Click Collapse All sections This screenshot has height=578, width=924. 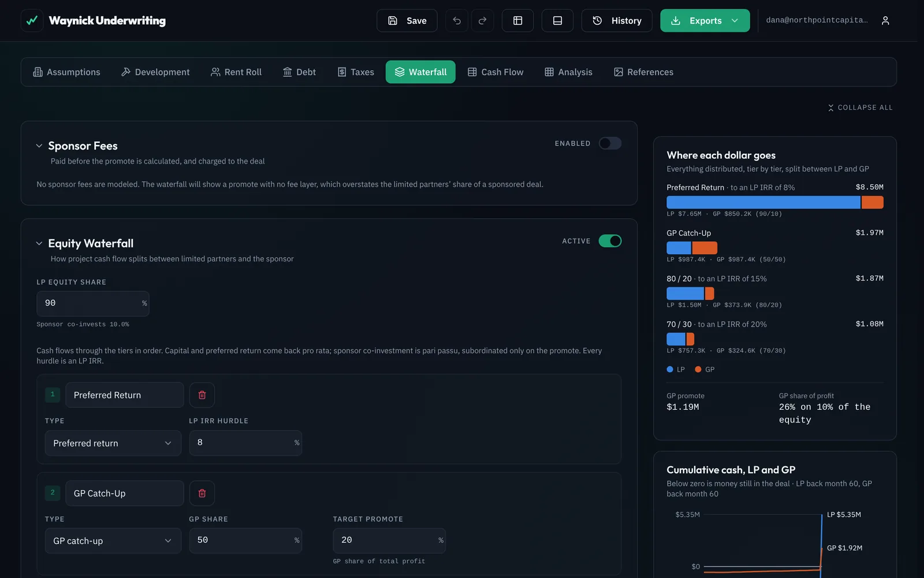[860, 108]
